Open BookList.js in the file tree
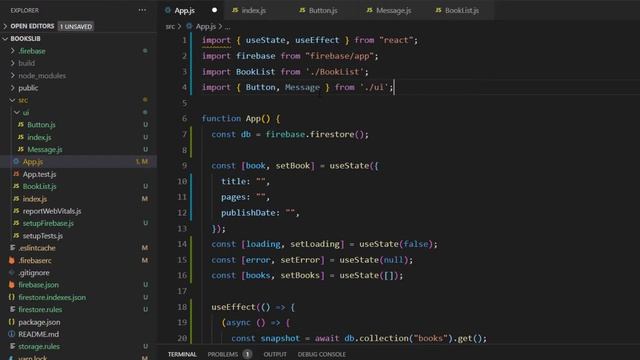 [x=40, y=186]
